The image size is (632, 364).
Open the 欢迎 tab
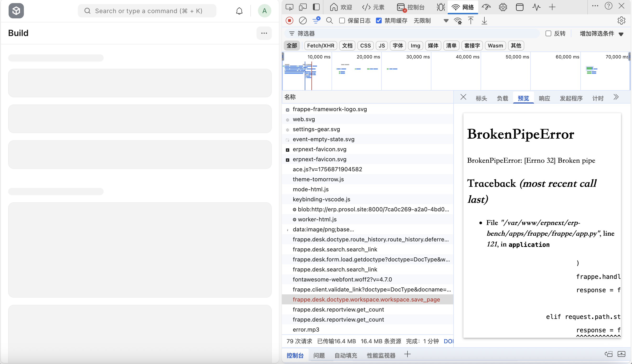[x=341, y=7]
